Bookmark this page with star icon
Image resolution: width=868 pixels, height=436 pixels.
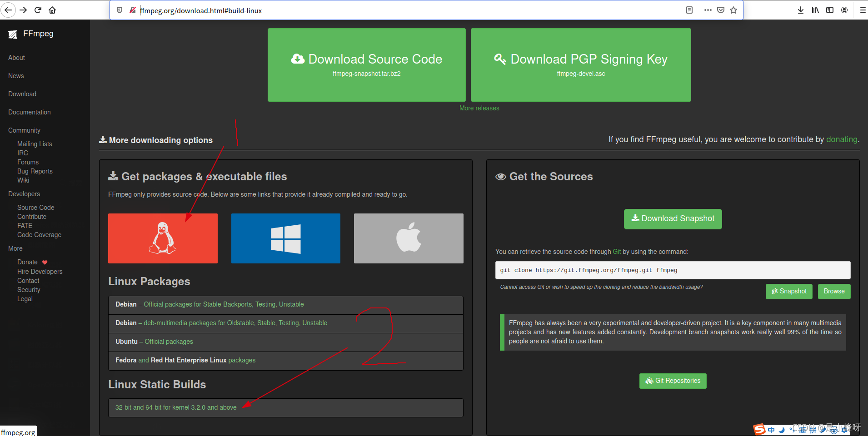[733, 10]
